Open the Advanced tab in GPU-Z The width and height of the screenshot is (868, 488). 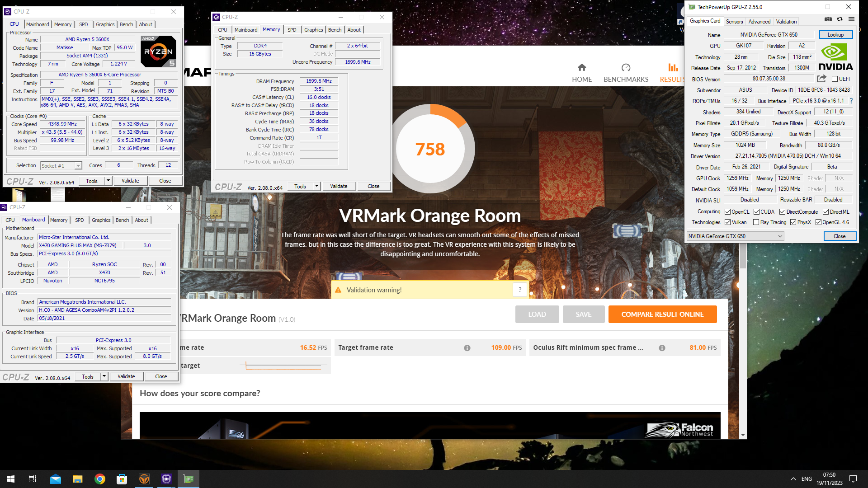pyautogui.click(x=759, y=22)
